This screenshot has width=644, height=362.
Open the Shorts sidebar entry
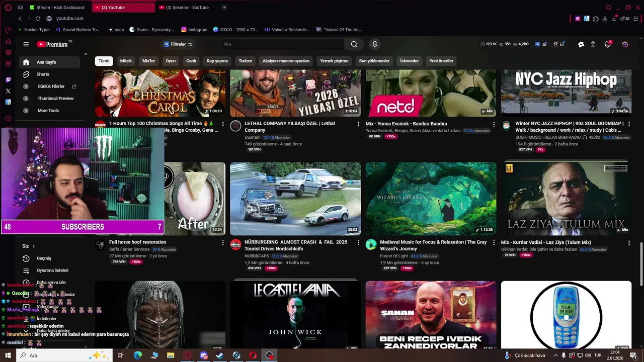tap(49, 74)
